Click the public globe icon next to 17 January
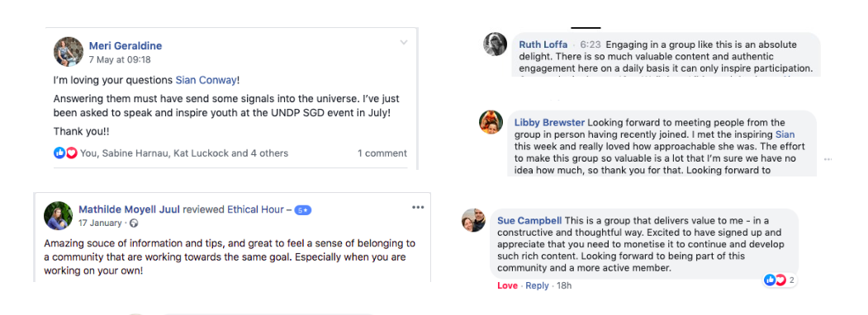Viewport: 868px width, 315px height. pos(134,223)
